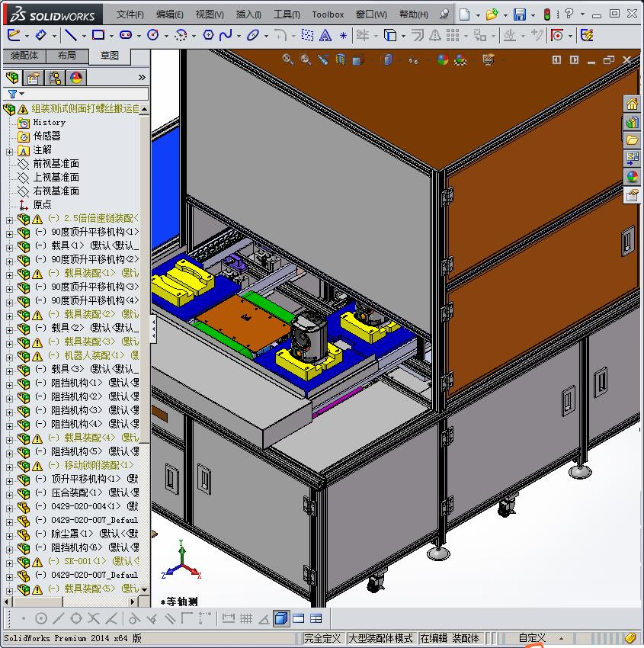
Task: Select the Circle sketch tool
Action: 153,36
